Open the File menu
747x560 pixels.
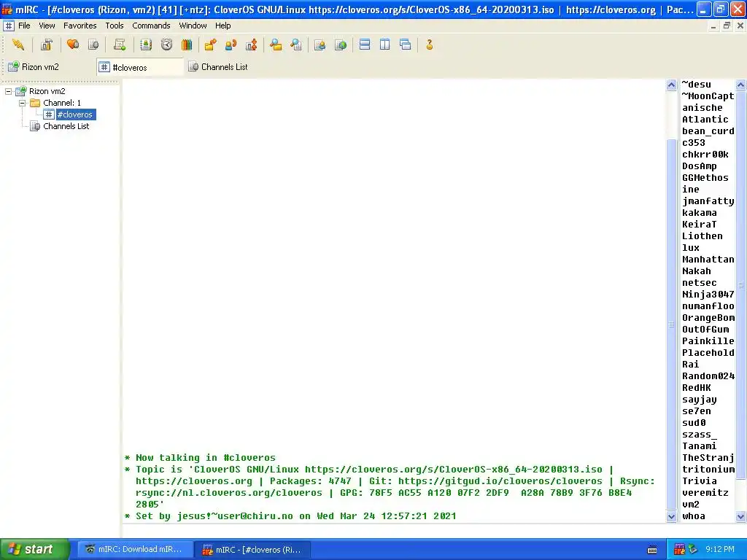tap(24, 26)
